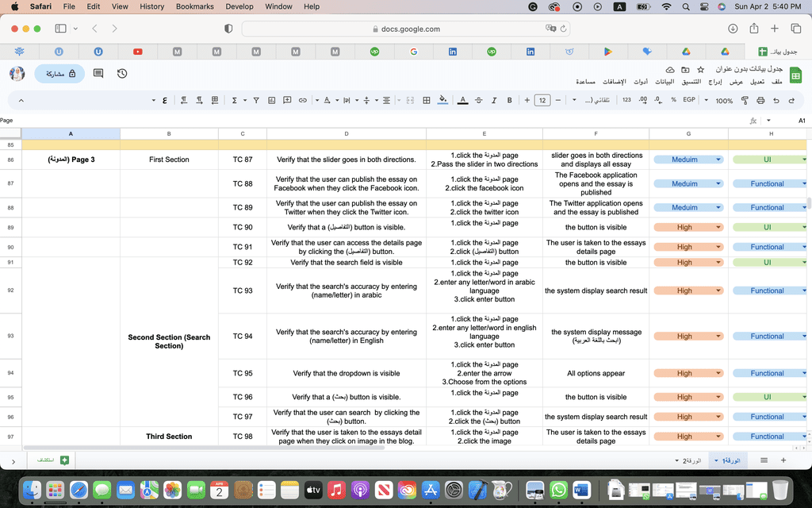This screenshot has height=508, width=812.
Task: Open the comments history icon
Action: coord(98,74)
